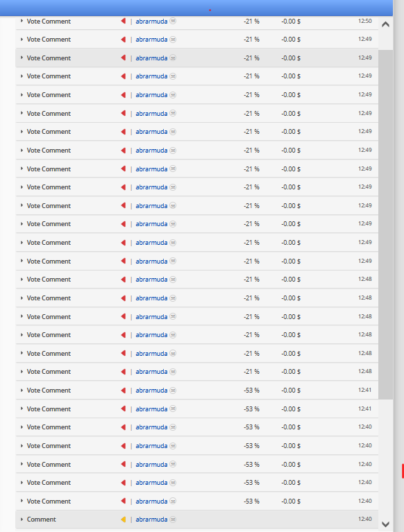
Task: Expand the bottom Comment entry
Action: [22, 519]
